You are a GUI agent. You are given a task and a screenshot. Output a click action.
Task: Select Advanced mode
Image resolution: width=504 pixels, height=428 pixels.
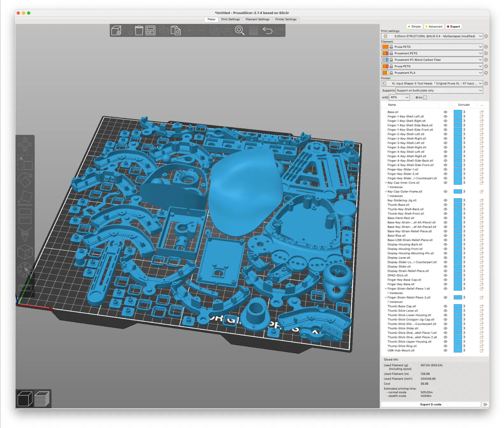click(434, 27)
